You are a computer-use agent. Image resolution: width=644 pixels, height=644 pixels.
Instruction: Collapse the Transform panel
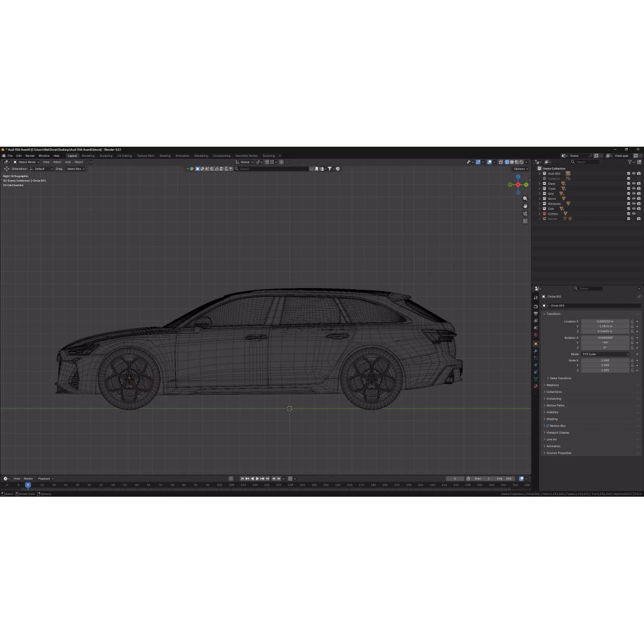pos(552,314)
